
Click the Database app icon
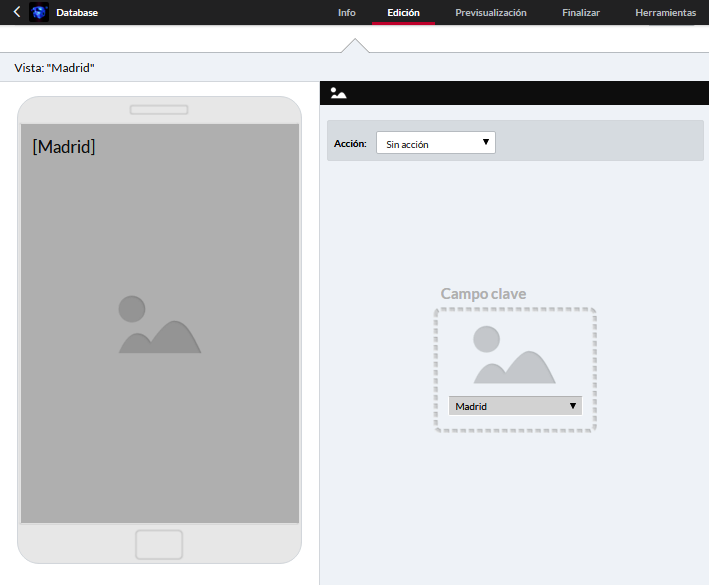pyautogui.click(x=39, y=12)
